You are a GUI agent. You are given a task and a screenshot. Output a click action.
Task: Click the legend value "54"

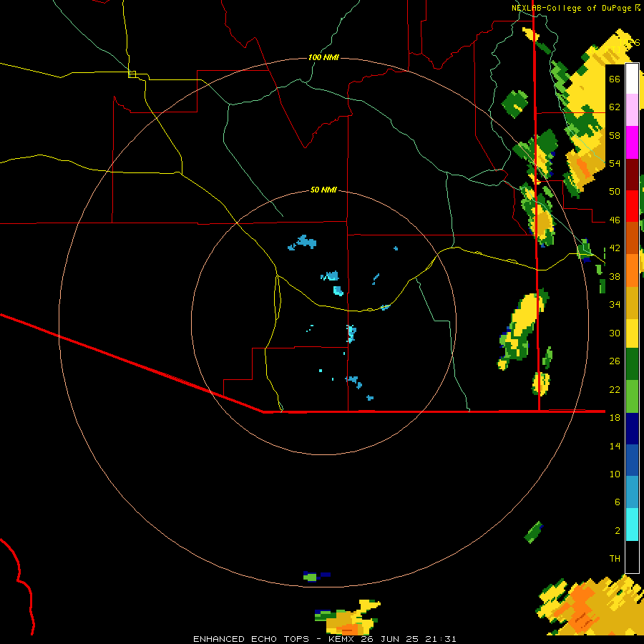(x=615, y=163)
